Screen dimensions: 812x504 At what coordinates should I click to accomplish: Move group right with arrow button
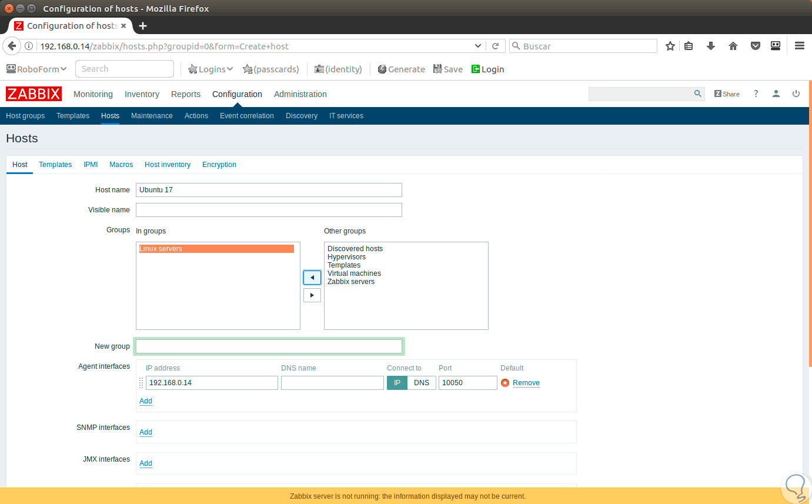pyautogui.click(x=312, y=295)
